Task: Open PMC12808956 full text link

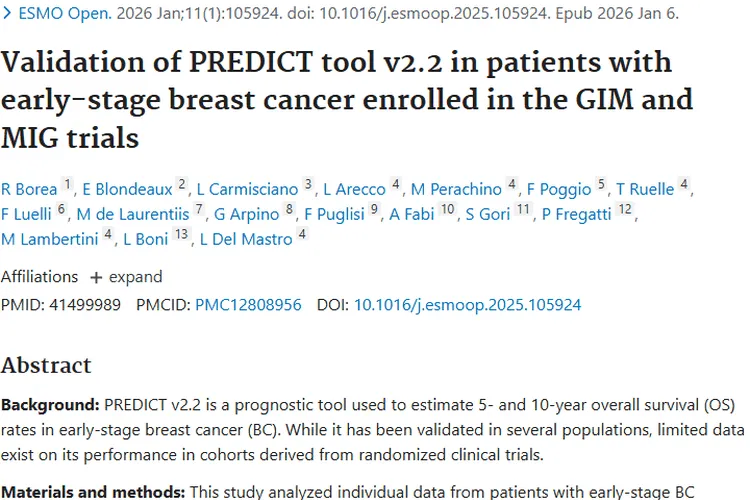Action: (248, 305)
